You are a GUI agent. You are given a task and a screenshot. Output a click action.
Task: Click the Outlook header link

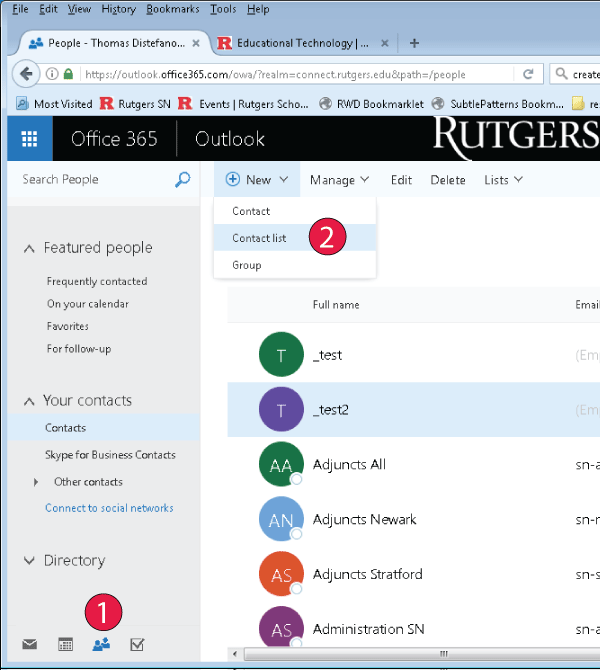229,139
